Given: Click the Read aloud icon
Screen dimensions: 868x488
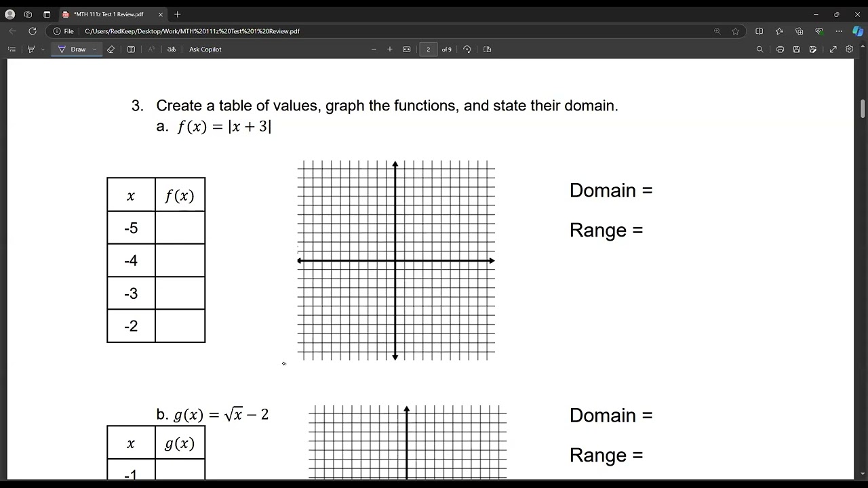Looking at the screenshot, I should 151,49.
